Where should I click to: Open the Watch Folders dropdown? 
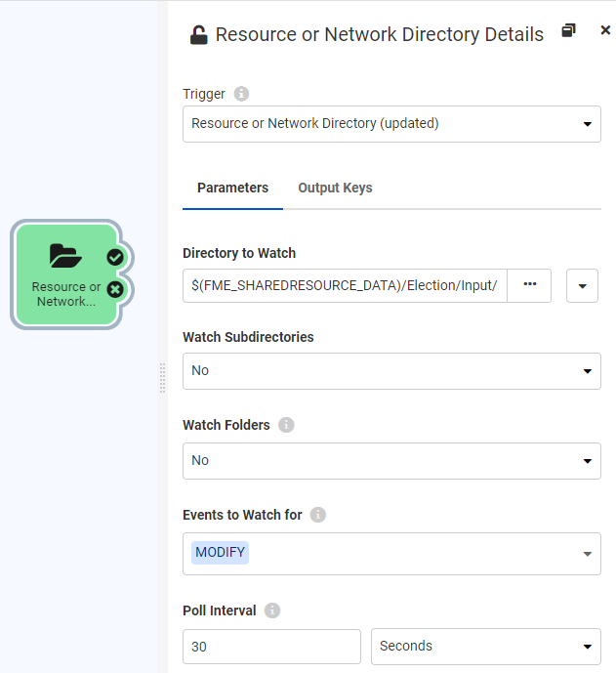click(391, 461)
